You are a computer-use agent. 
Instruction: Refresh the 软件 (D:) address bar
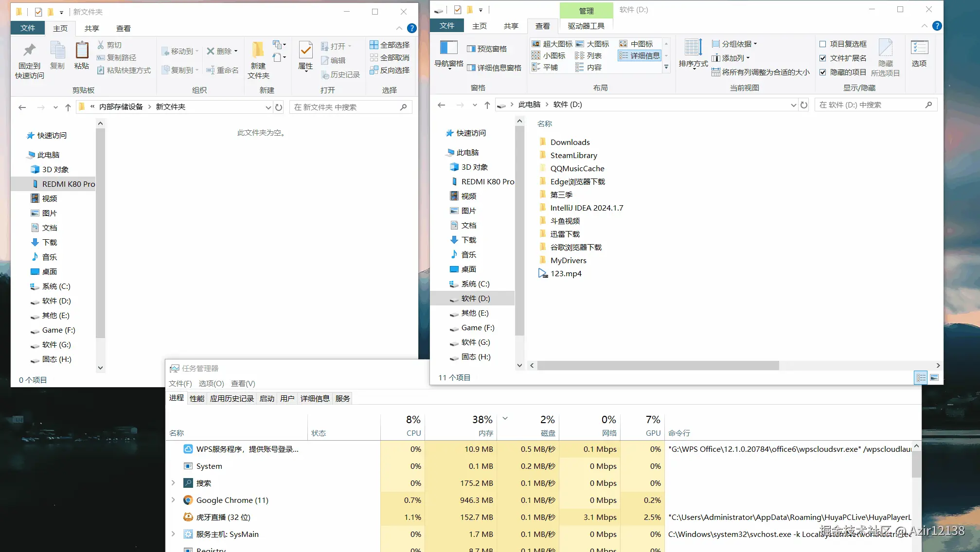[804, 105]
